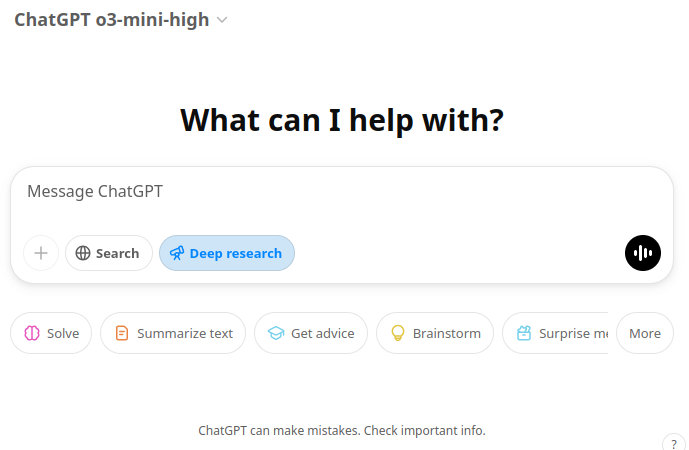The width and height of the screenshot is (689, 450).
Task: Click the pink brain Solve icon
Action: [x=31, y=333]
